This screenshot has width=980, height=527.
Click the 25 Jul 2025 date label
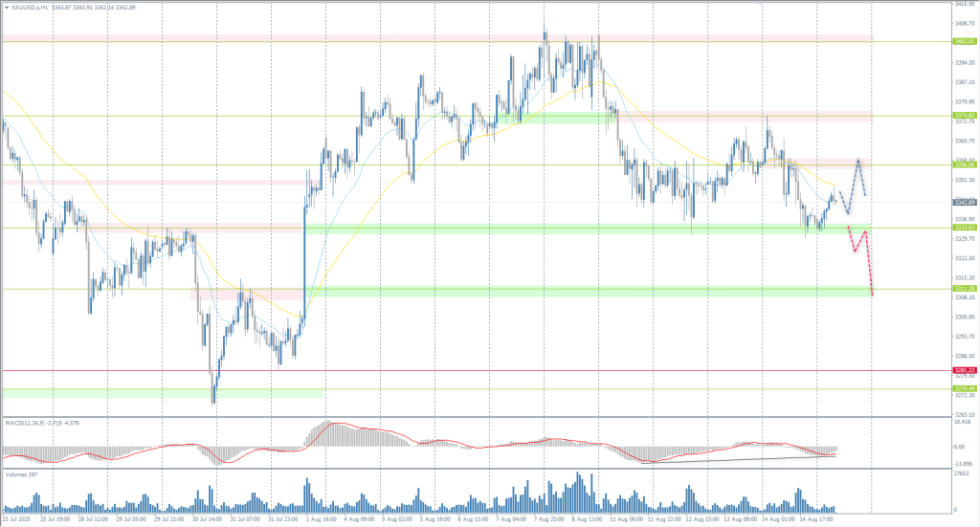tap(17, 518)
